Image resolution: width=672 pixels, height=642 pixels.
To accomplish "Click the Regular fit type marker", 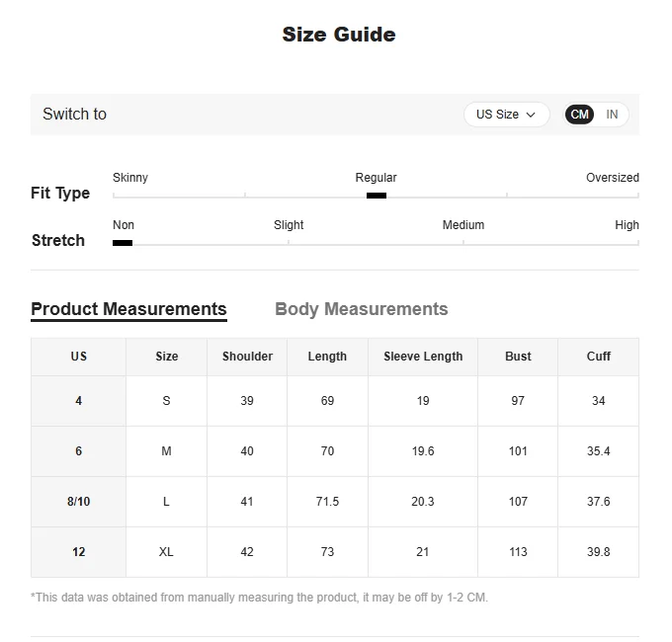I will [x=377, y=196].
